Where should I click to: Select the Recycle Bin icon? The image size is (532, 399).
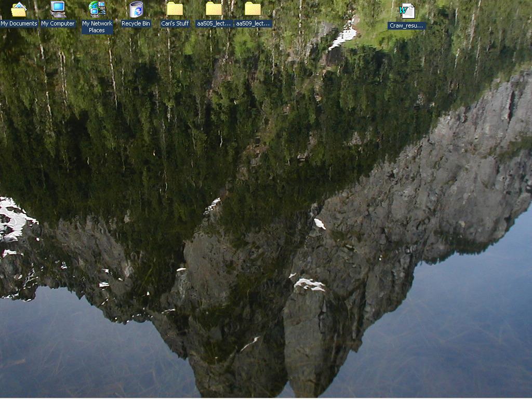136,9
